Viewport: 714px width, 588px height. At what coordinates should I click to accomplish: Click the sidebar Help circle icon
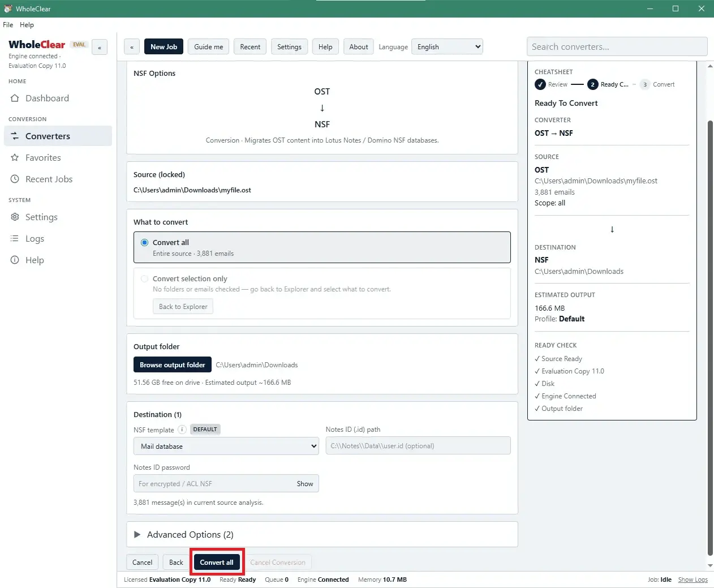tap(15, 260)
